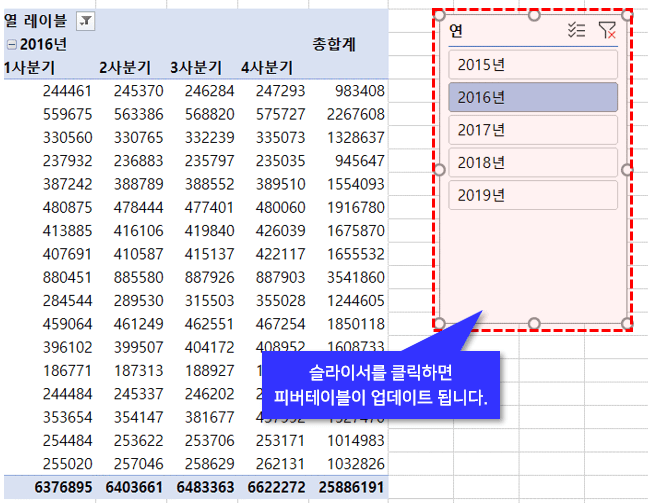Screen dimensions: 648x503
Task: Click the 총합계 column header
Action: click(x=334, y=44)
